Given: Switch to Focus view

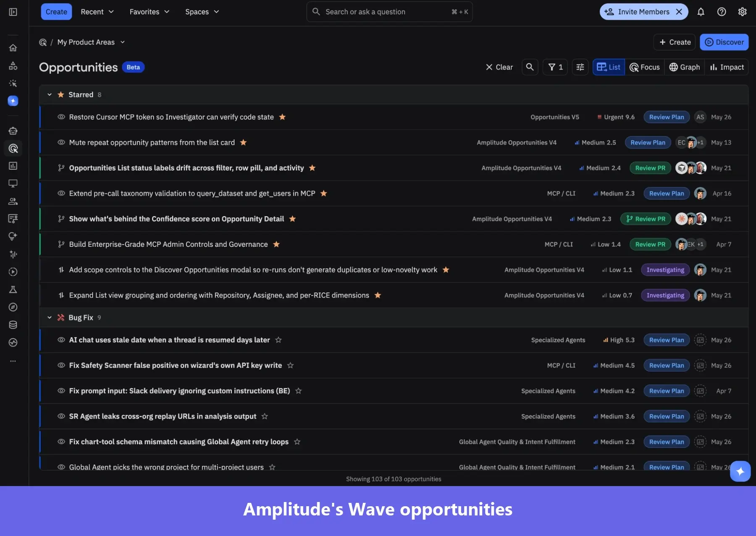Looking at the screenshot, I should [645, 67].
